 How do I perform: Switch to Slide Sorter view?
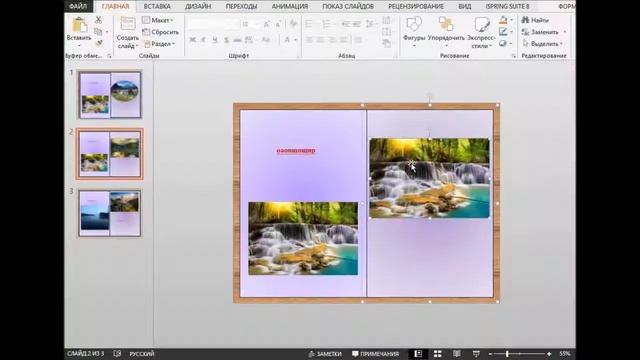point(438,354)
